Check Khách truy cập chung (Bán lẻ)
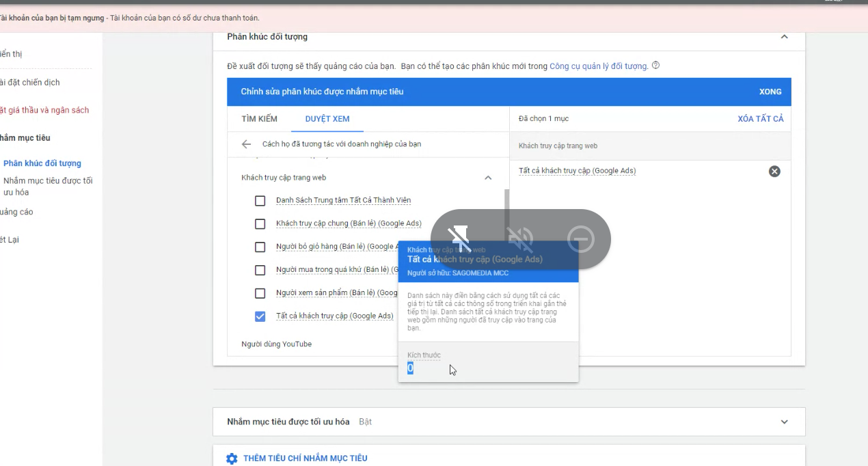This screenshot has height=466, width=868. point(260,224)
